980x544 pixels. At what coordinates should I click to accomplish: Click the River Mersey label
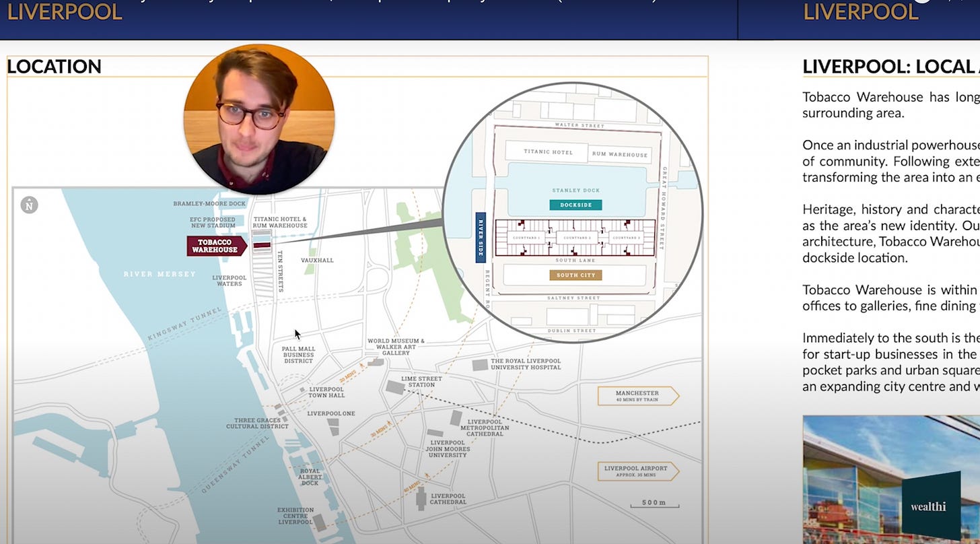click(x=160, y=274)
